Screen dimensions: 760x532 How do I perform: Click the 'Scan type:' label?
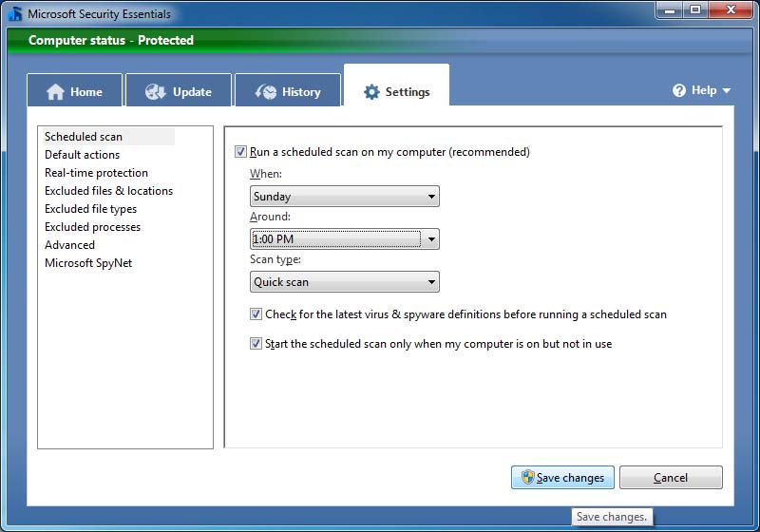[x=275, y=259]
